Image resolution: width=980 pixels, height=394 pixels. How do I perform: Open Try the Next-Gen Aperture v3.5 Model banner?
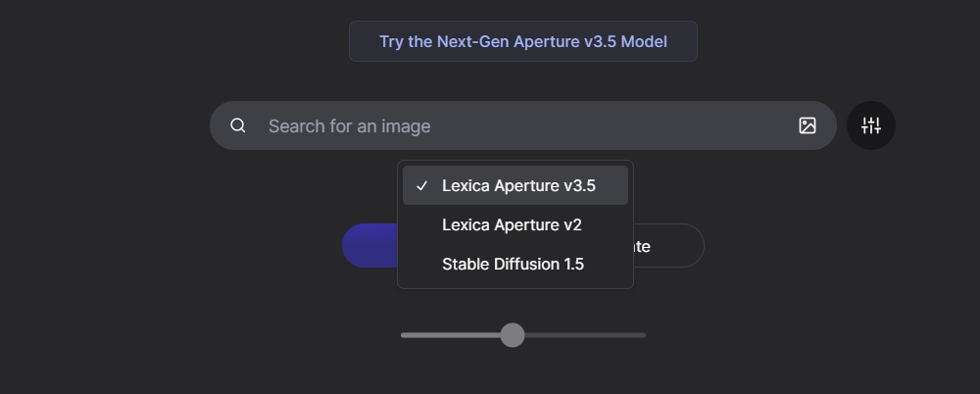[x=523, y=41]
